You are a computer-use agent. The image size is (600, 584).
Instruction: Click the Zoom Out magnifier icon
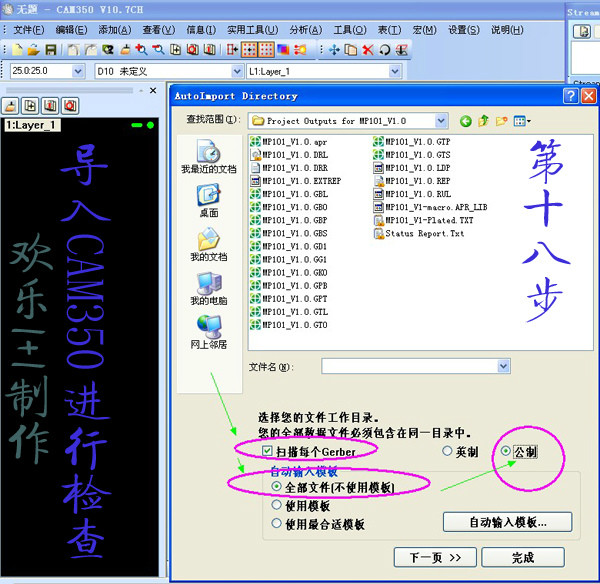coord(158,50)
